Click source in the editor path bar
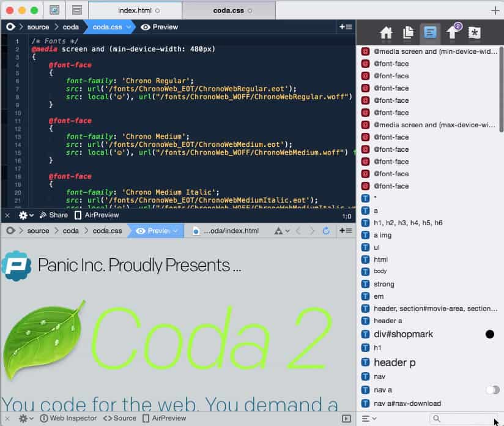 (x=38, y=27)
